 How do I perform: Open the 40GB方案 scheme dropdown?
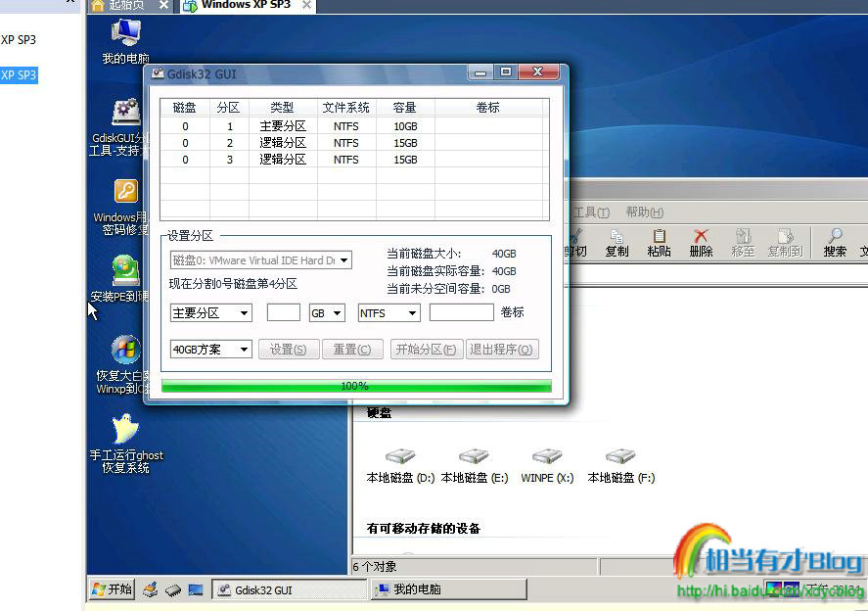(211, 350)
